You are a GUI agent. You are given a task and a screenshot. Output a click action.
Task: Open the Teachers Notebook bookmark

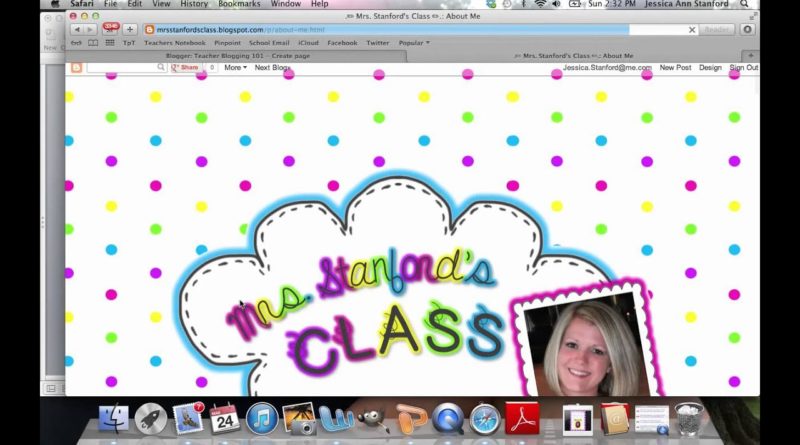click(174, 43)
